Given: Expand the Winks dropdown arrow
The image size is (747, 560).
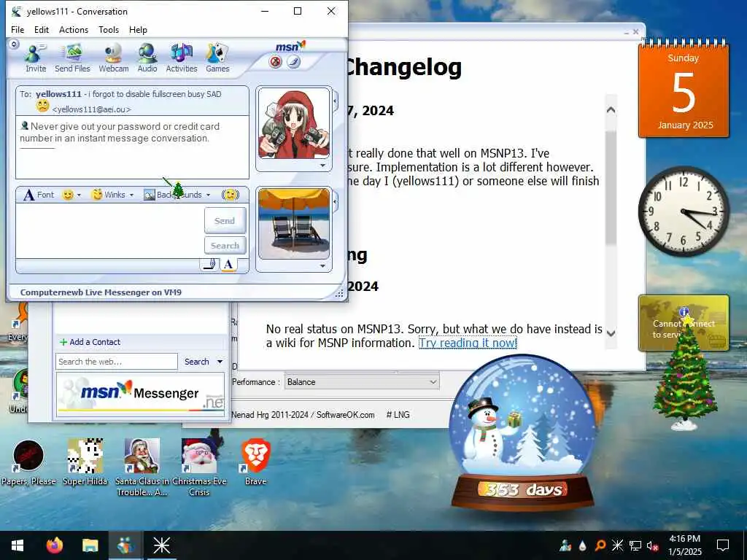Looking at the screenshot, I should pos(131,195).
